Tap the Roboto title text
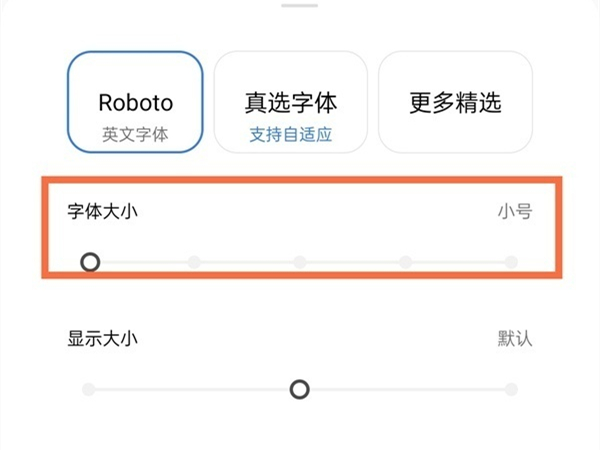 pos(135,102)
